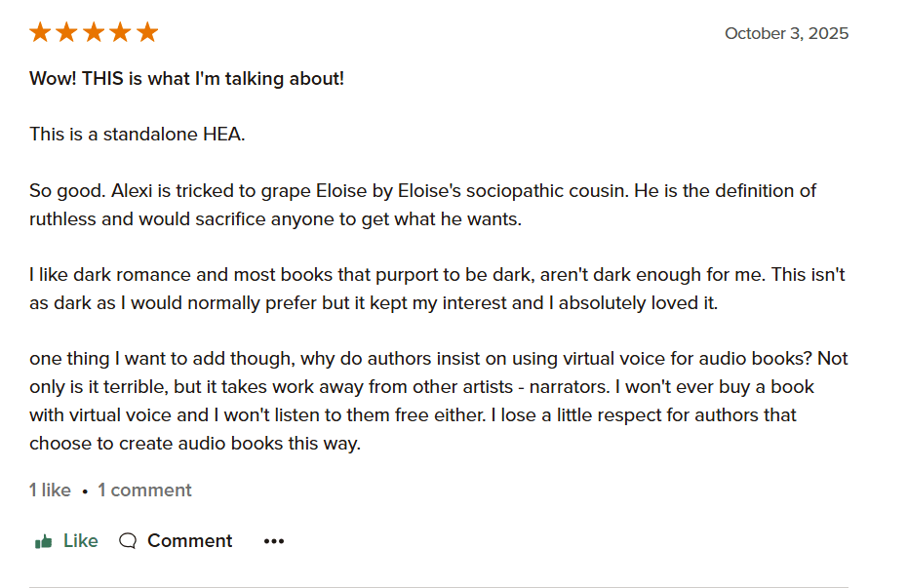
Task: Click the paragraph starting "So good. Alexi"
Action: pyautogui.click(x=422, y=205)
